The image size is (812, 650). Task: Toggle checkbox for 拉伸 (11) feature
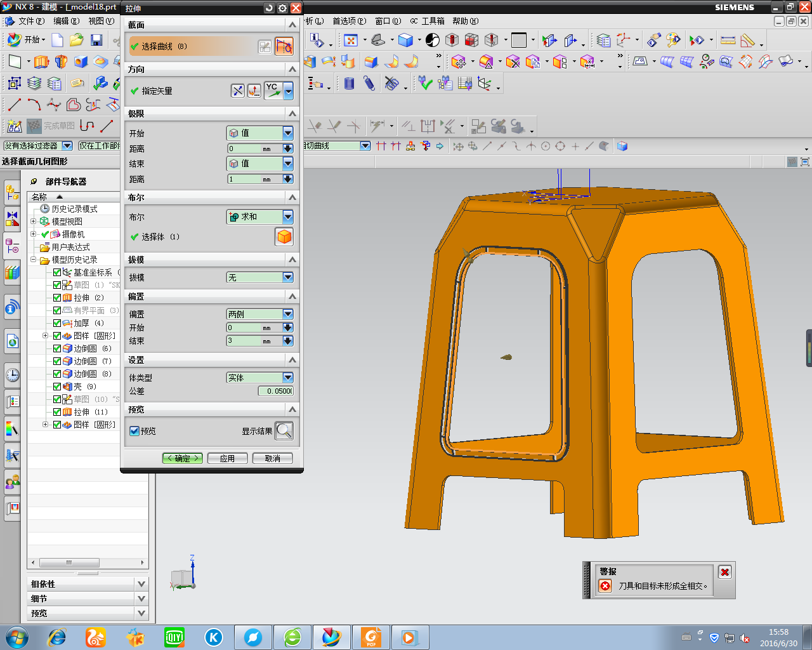click(57, 412)
